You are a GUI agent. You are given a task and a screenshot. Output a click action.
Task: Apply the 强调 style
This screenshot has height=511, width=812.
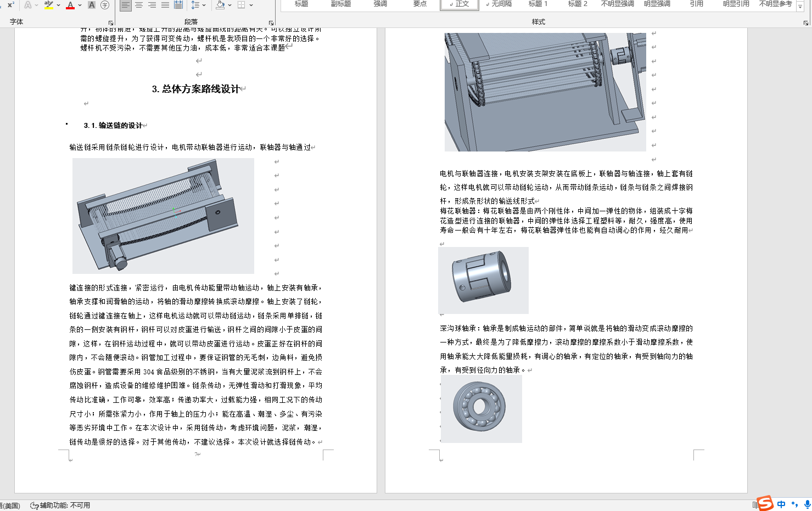coord(380,4)
